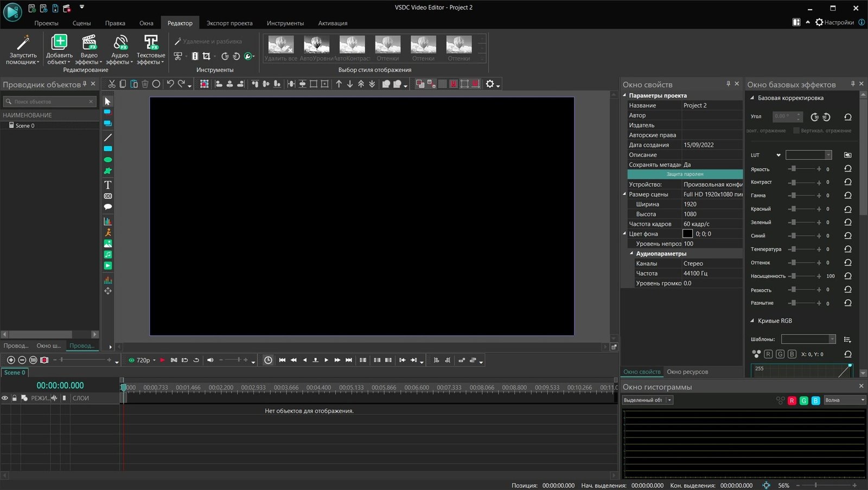Image resolution: width=868 pixels, height=490 pixels.
Task: Toggle the layer lock icon in timeline header
Action: [x=15, y=398]
